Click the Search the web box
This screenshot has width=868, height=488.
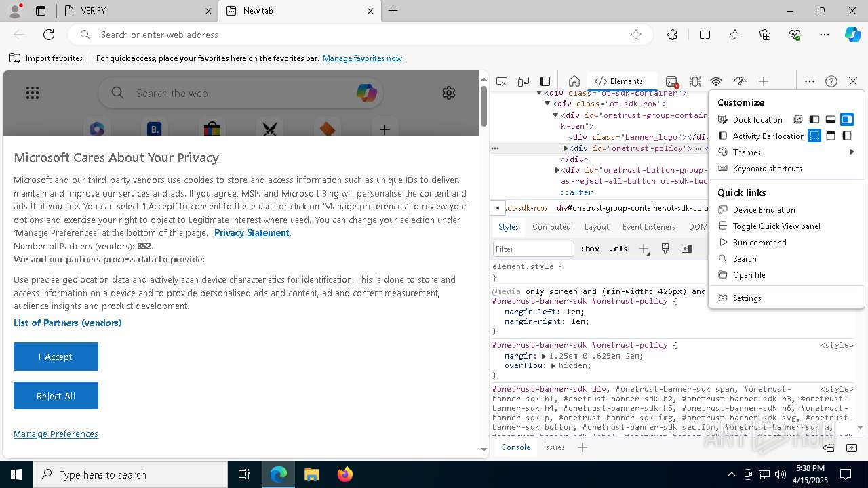[241, 93]
